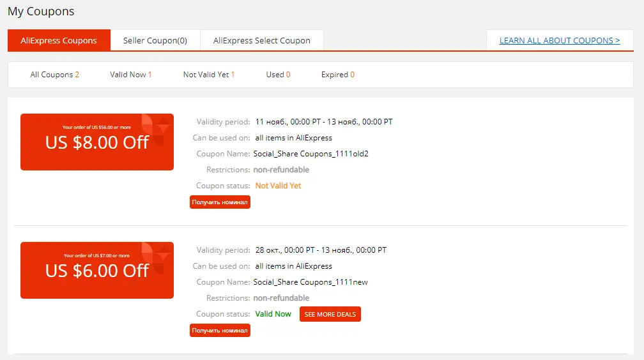Click the Not Valid Yet coupon status text

coord(278,186)
